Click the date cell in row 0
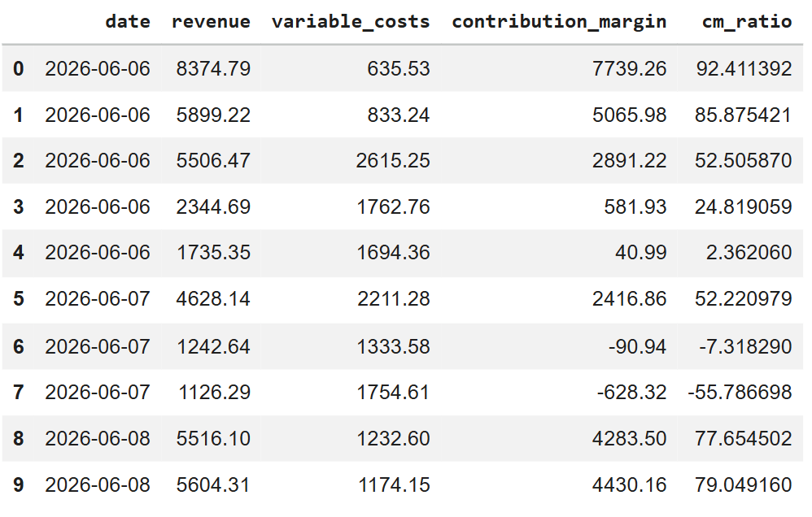 pyautogui.click(x=98, y=69)
